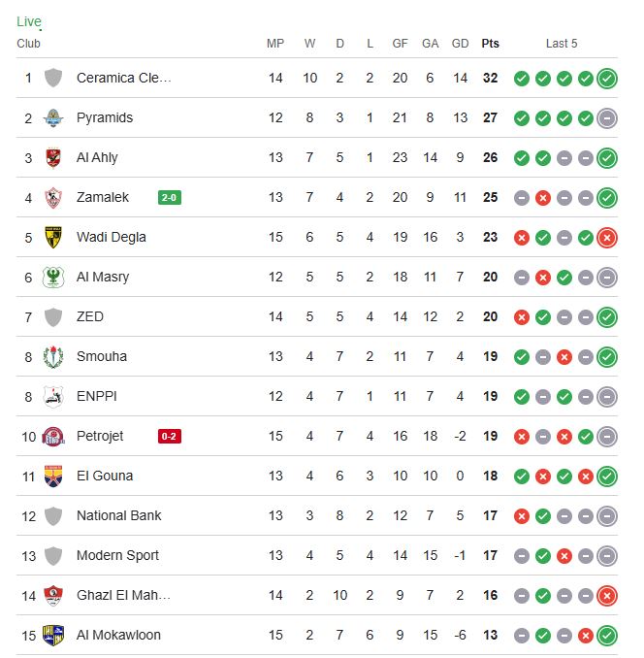Click Ghazl El Mahalla's latest loss icon
Viewport: 644px width, 658px height.
coord(607,596)
